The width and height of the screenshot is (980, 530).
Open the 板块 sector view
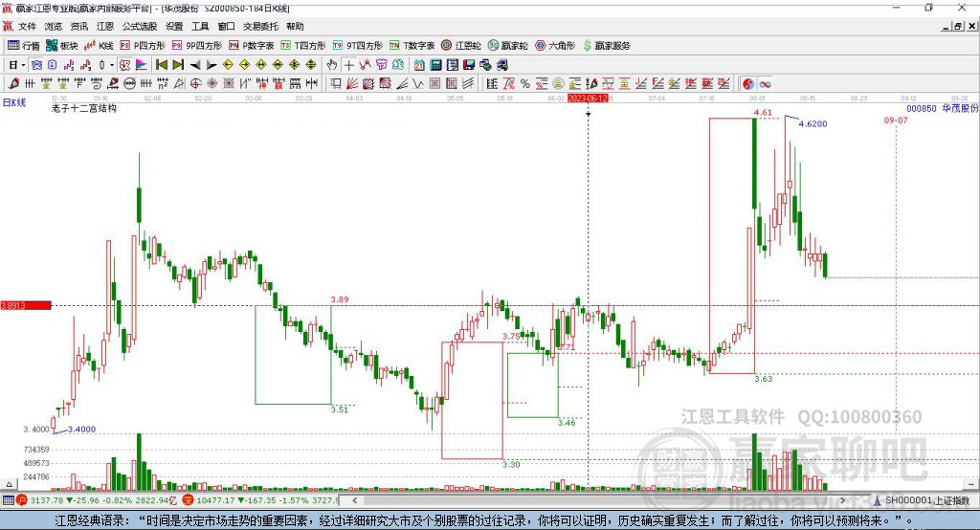pyautogui.click(x=62, y=46)
